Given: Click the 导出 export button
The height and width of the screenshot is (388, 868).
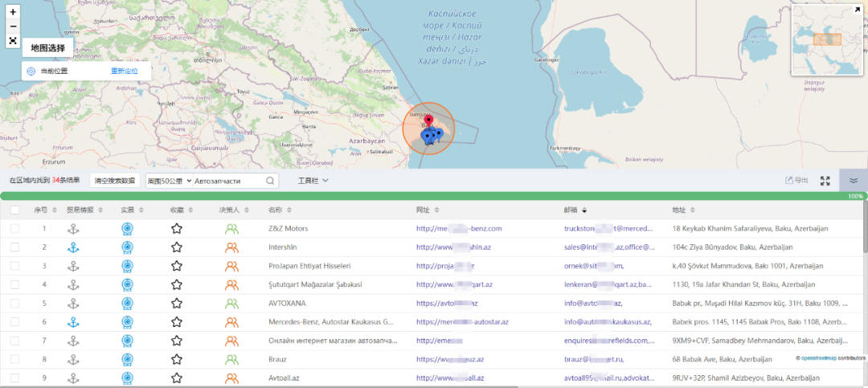Looking at the screenshot, I should point(796,181).
